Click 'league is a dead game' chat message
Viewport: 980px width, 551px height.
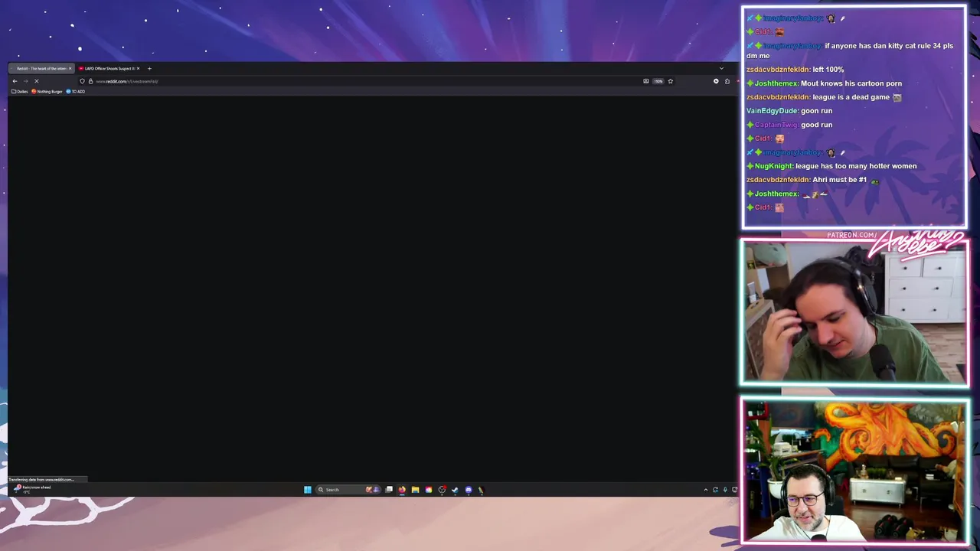[851, 97]
